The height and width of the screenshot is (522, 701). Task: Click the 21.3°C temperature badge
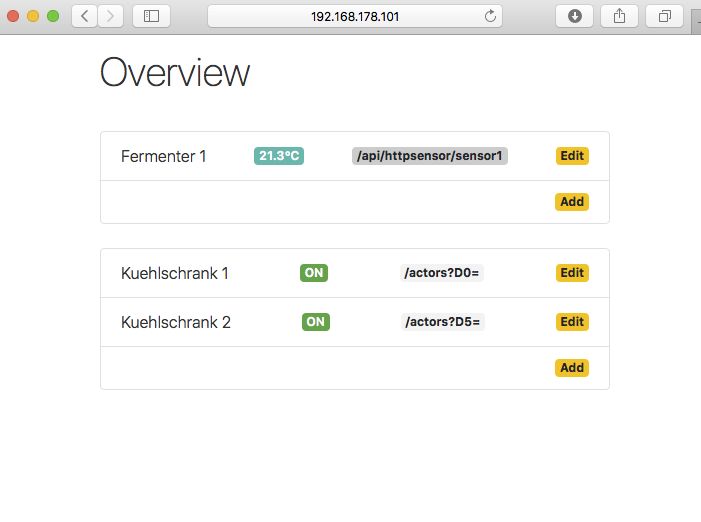[279, 156]
